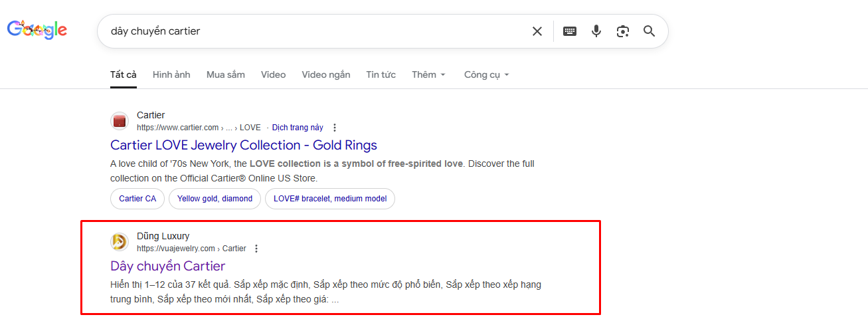Screen dimensions: 868x327
Task: Open three-dot menu for Cartier result
Action: pos(335,128)
